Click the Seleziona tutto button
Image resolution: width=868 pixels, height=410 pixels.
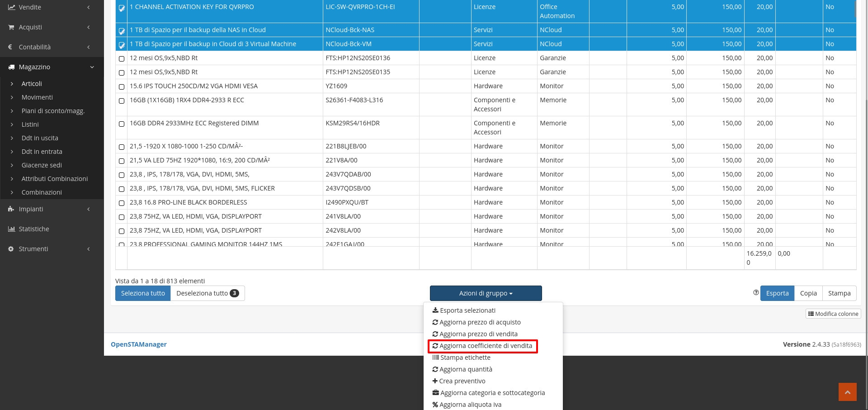(x=143, y=293)
